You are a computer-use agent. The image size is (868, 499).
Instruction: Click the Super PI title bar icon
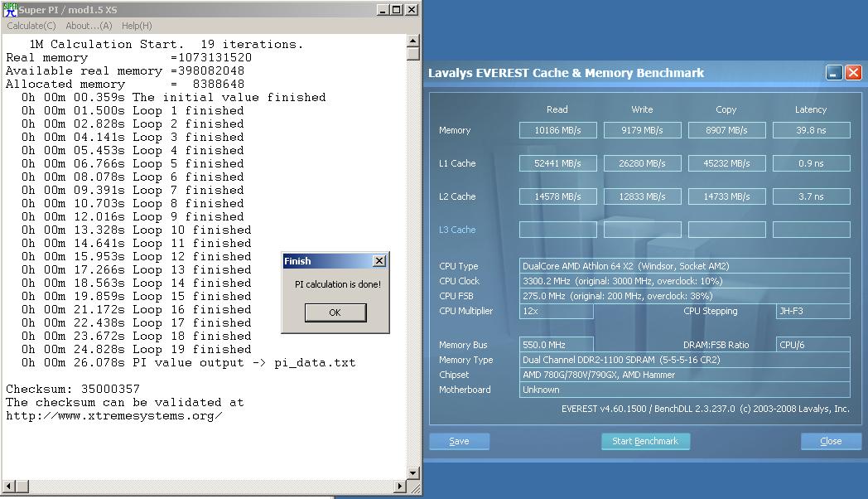coord(9,9)
